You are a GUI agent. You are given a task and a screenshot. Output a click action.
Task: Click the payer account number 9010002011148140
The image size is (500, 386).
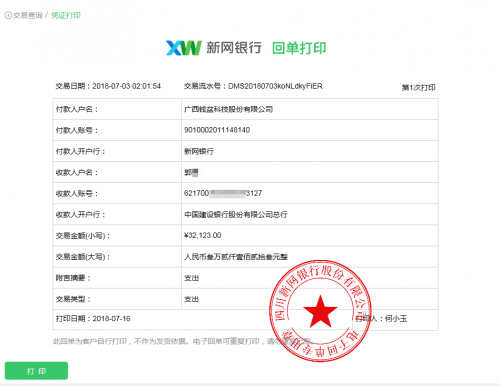217,130
